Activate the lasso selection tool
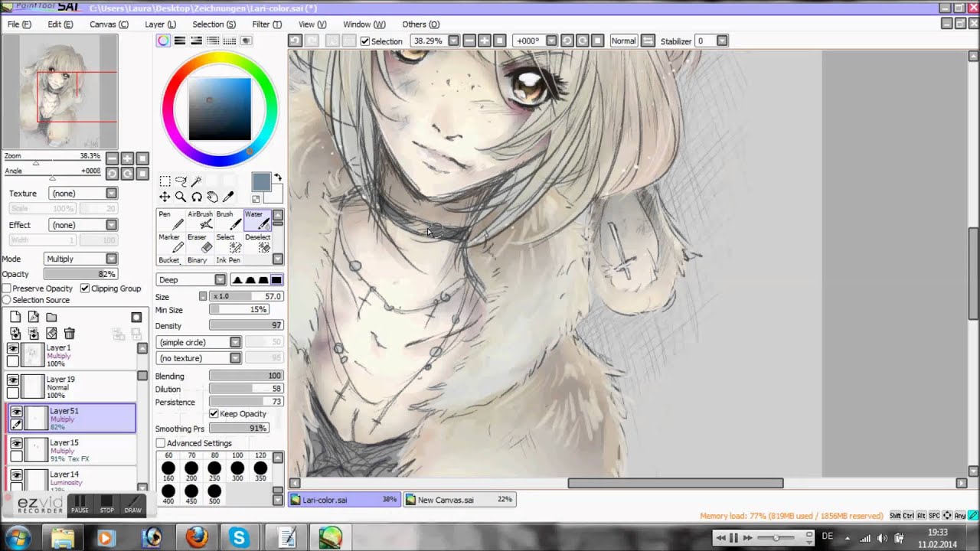Viewport: 980px width, 551px height. click(181, 181)
